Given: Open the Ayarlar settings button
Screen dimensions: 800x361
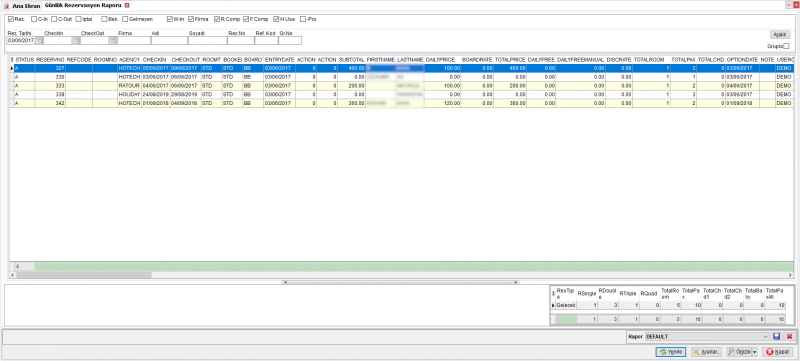Looking at the screenshot, I should click(707, 352).
